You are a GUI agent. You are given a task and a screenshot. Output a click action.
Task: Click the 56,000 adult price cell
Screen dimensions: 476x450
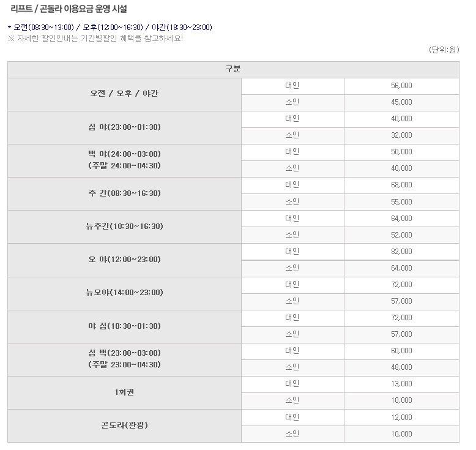click(x=401, y=86)
